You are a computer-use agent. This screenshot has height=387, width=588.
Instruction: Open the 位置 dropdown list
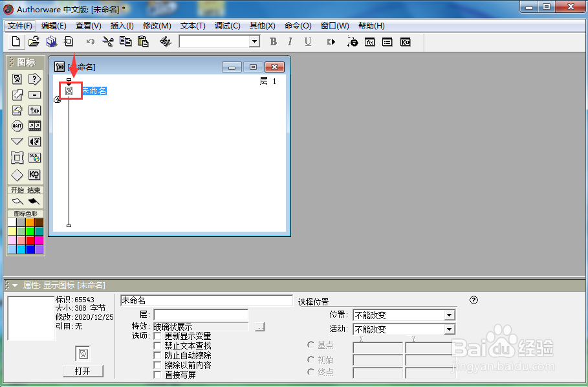(x=450, y=315)
